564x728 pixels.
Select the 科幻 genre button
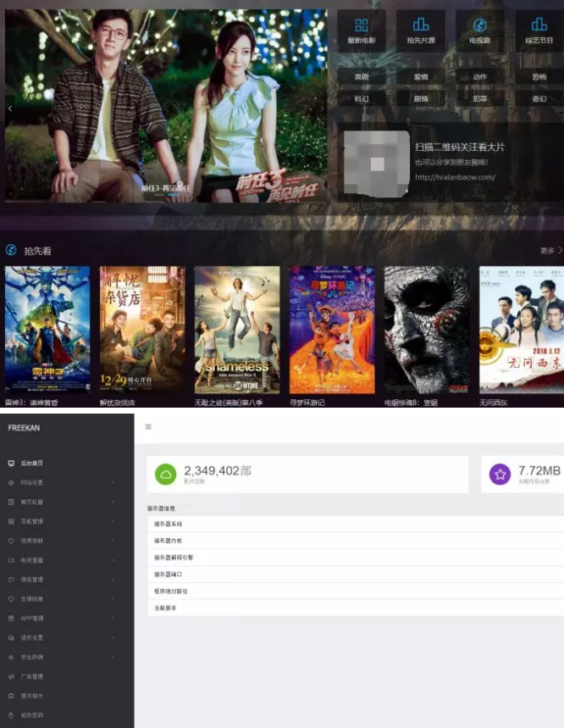(362, 98)
